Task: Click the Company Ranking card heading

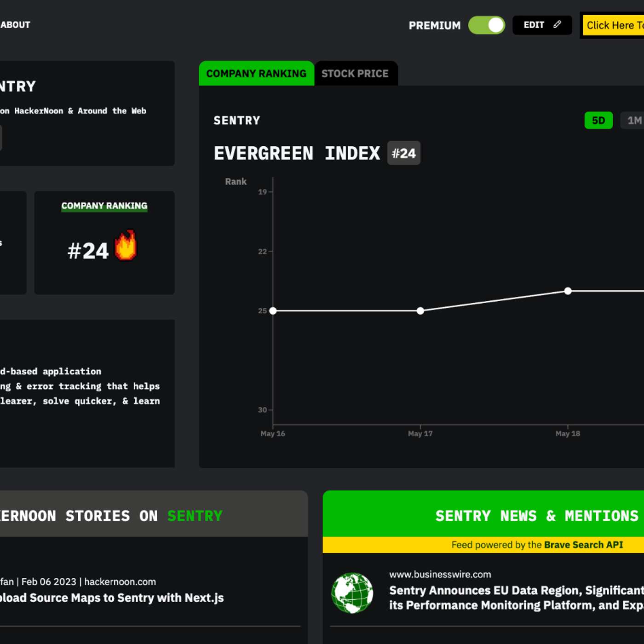Action: tap(104, 206)
